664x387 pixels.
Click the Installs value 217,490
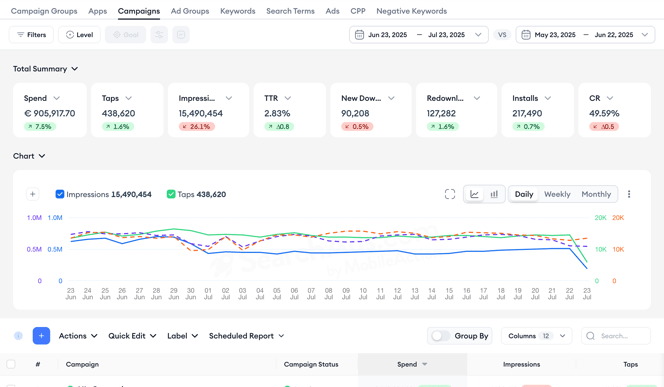coord(527,113)
